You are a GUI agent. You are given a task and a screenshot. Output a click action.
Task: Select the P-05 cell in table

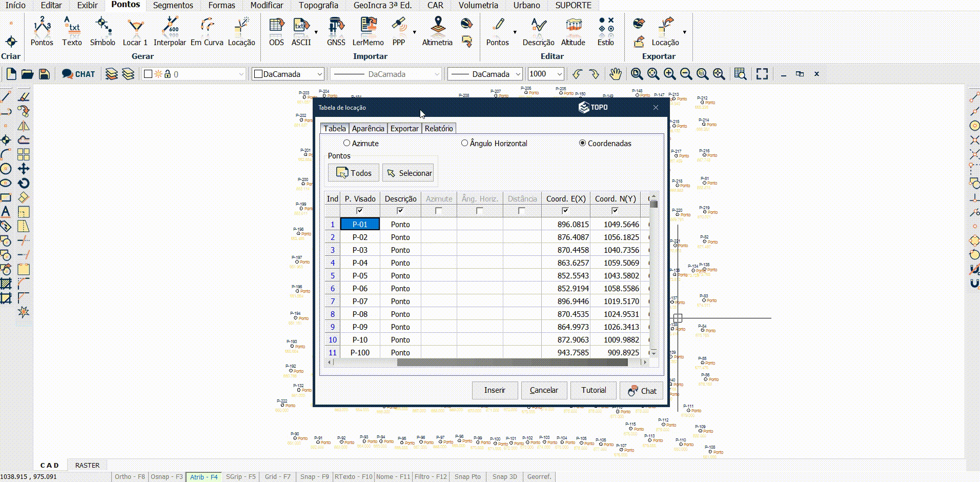click(x=360, y=276)
